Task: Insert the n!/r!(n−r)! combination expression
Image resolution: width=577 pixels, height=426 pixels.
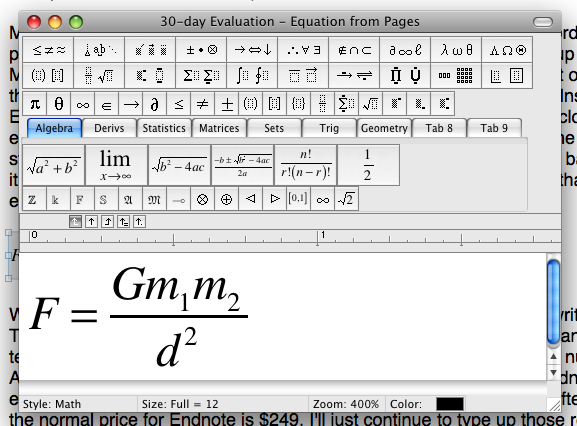Action: (x=305, y=165)
